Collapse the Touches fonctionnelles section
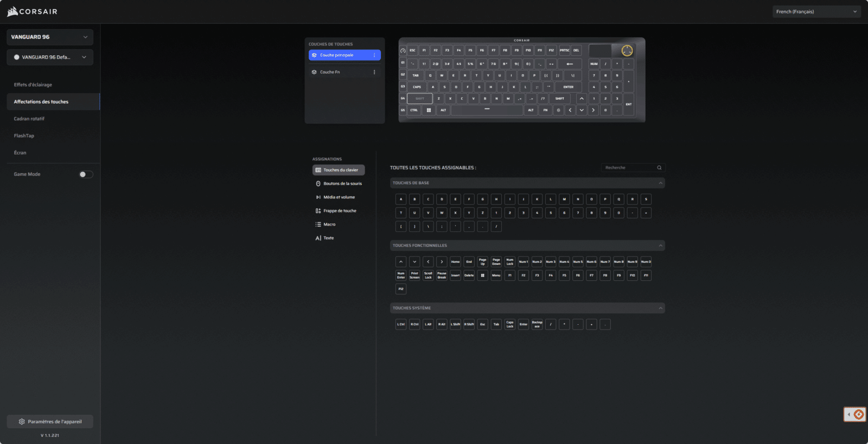The height and width of the screenshot is (444, 868). (x=660, y=246)
